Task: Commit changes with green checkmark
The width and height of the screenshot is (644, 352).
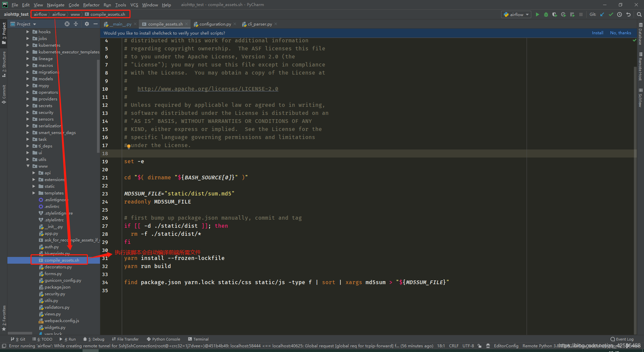Action: pyautogui.click(x=611, y=14)
